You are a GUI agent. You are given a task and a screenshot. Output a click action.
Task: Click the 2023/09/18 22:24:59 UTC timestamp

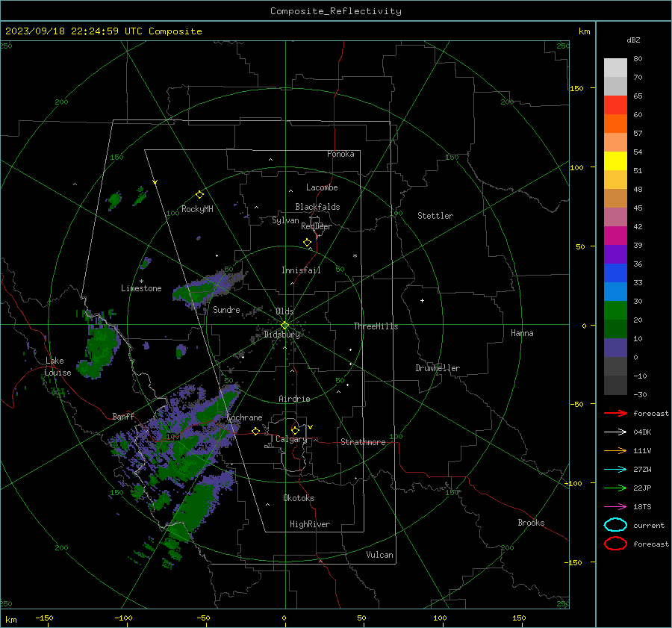[x=74, y=31]
